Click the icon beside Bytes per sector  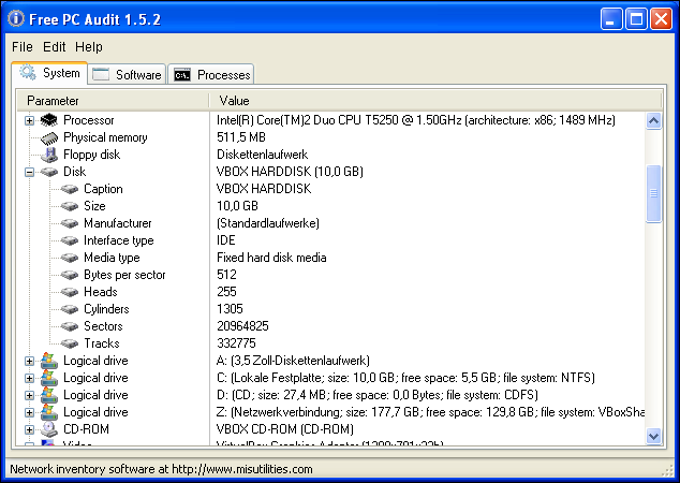(69, 275)
